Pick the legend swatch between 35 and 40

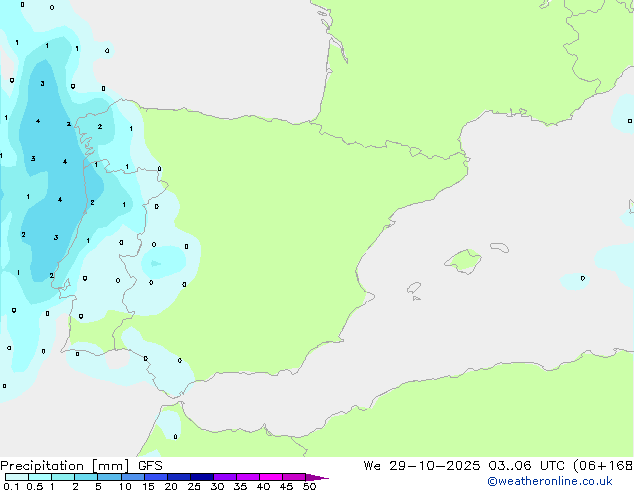click(248, 477)
